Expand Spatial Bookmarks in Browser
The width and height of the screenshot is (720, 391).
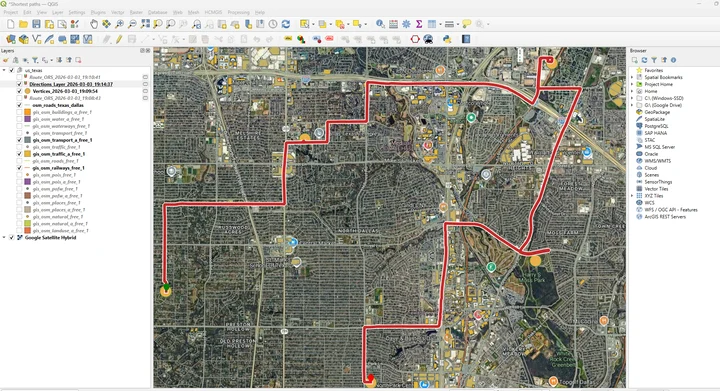632,77
